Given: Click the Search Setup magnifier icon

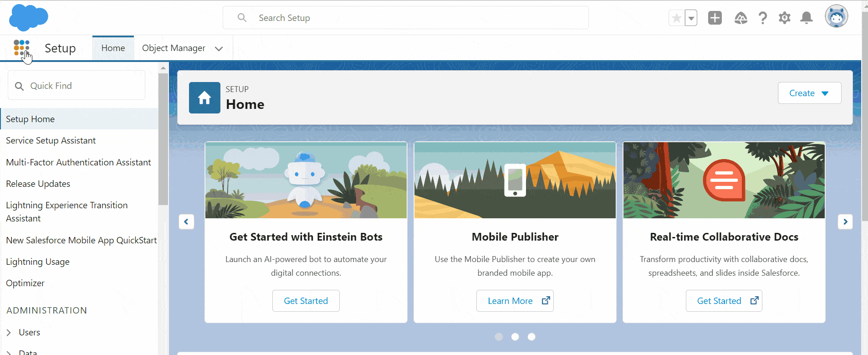Looking at the screenshot, I should point(242,18).
